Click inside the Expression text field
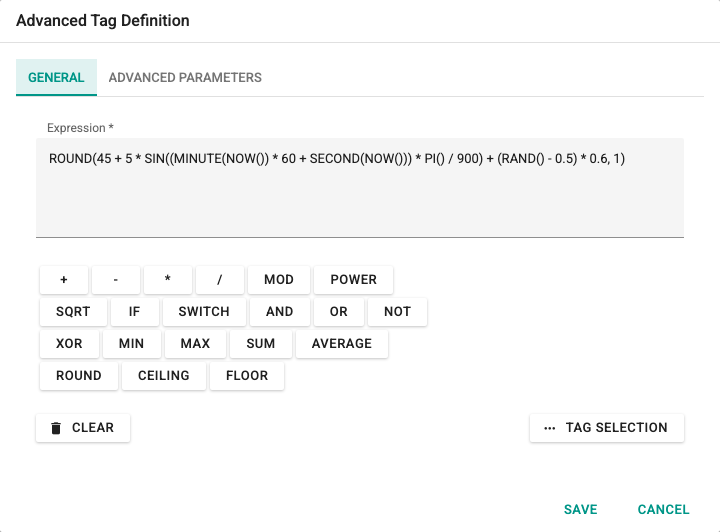 point(360,187)
